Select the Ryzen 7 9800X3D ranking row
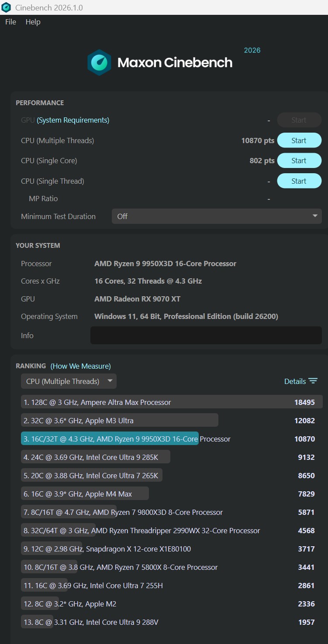 [172, 512]
